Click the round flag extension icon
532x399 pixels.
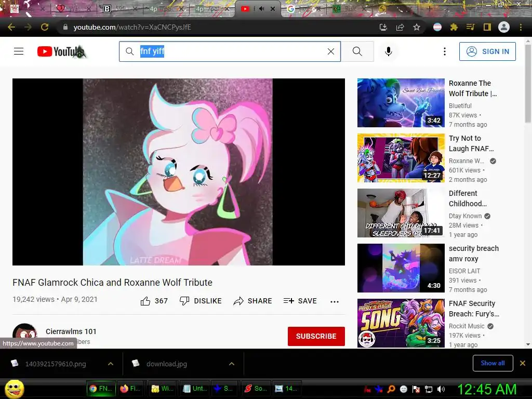[x=437, y=27]
